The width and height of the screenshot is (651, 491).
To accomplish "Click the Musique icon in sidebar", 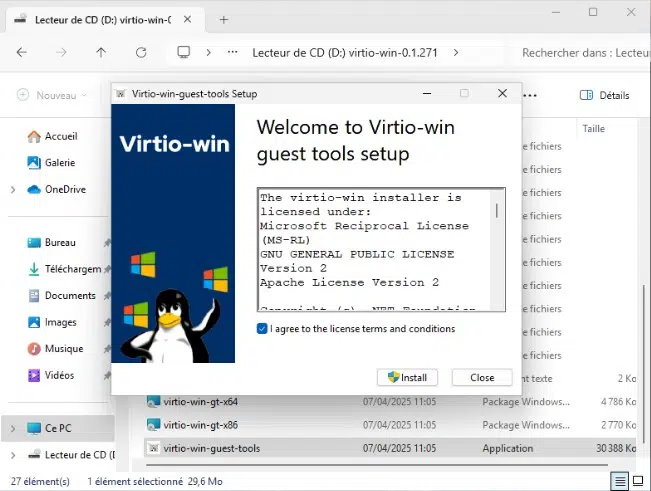I will [34, 349].
